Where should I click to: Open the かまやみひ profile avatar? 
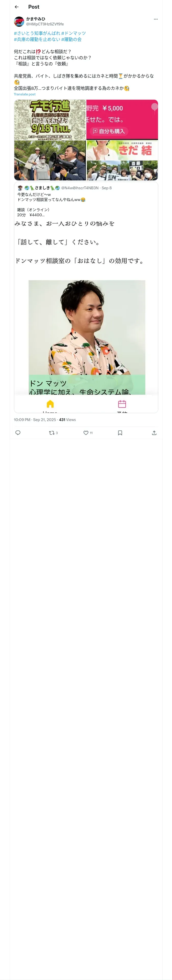click(x=19, y=21)
